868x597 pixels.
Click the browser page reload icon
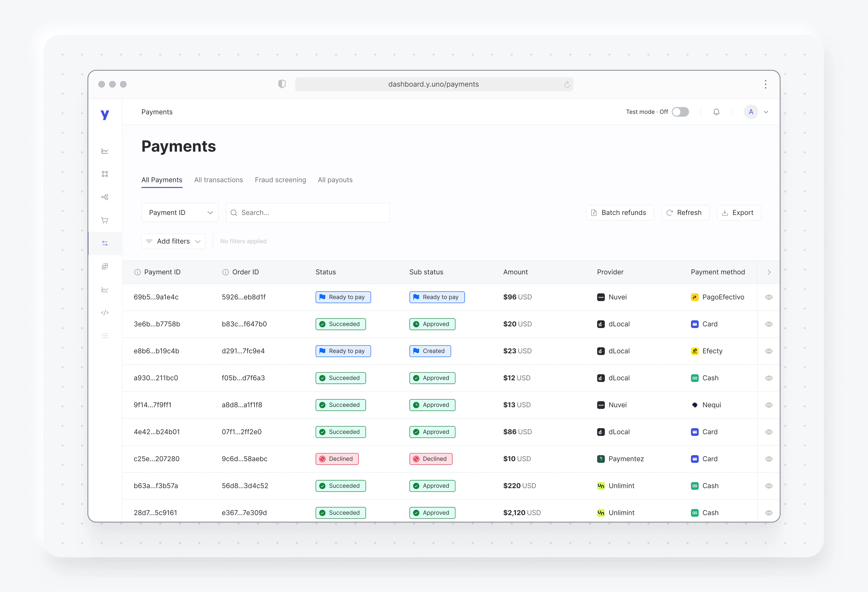[567, 84]
